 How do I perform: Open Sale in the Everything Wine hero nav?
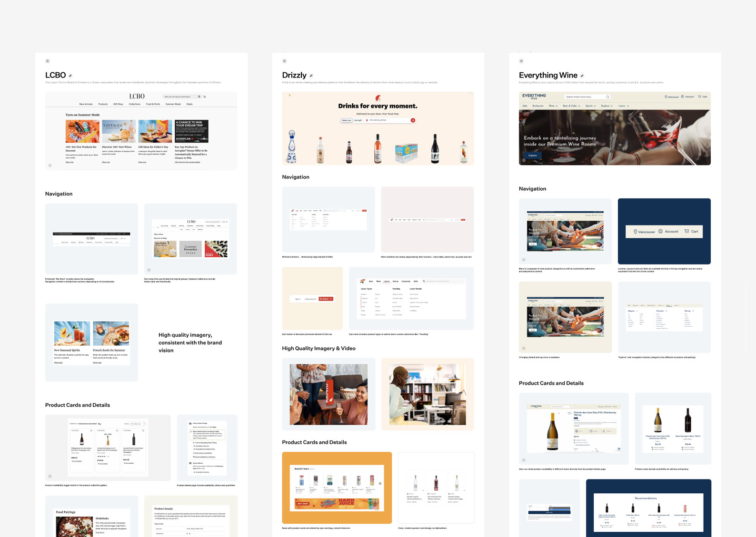[x=525, y=106]
